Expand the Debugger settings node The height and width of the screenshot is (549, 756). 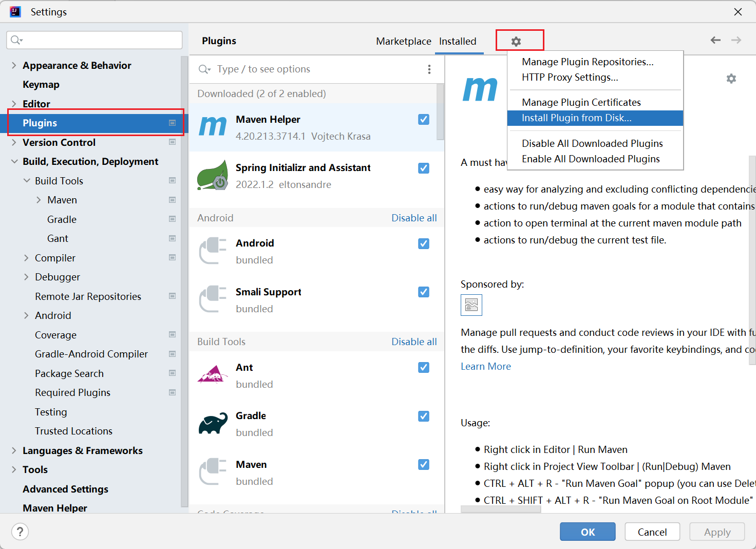point(27,277)
